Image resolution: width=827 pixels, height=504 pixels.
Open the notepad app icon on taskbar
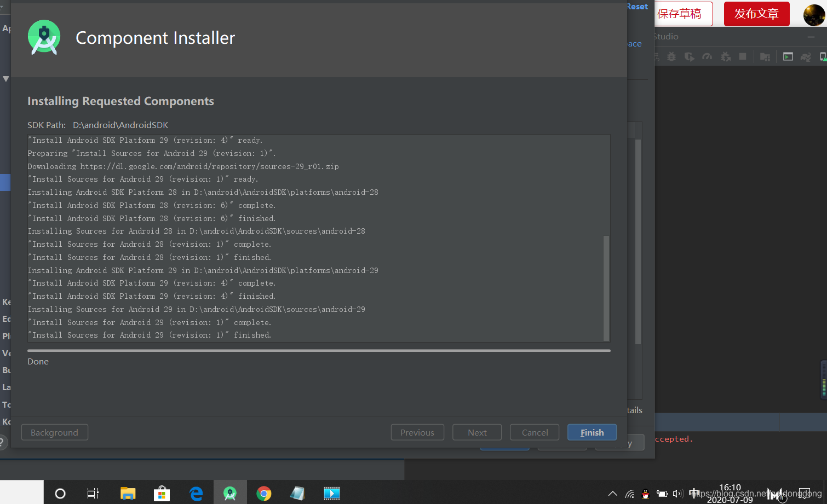pos(297,494)
